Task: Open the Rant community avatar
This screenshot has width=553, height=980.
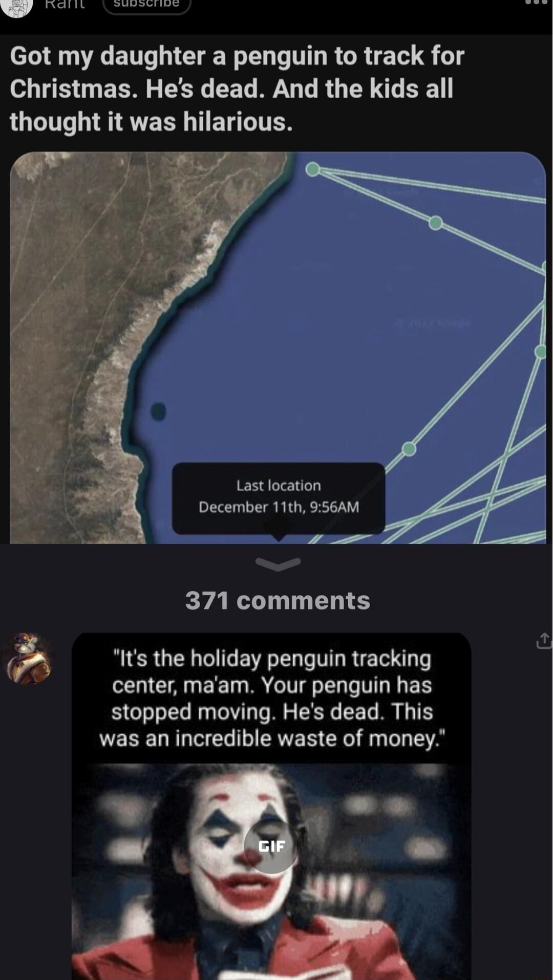Action: pos(16,6)
